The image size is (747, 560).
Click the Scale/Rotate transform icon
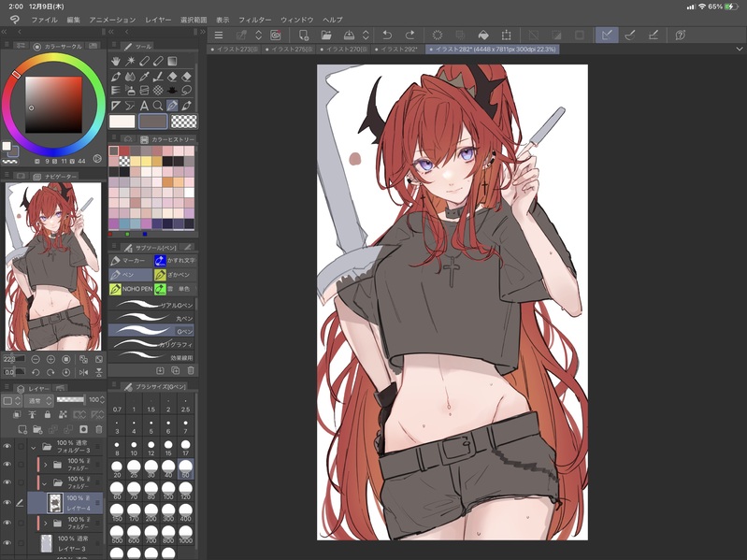coord(506,36)
